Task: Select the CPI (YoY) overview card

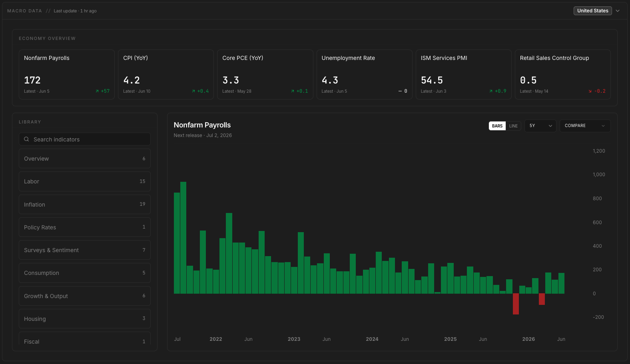Action: (166, 74)
